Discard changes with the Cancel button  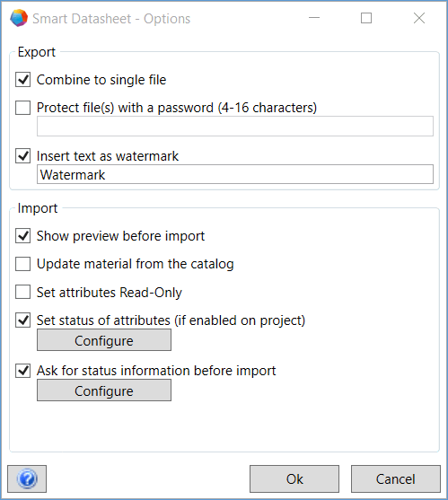(396, 478)
